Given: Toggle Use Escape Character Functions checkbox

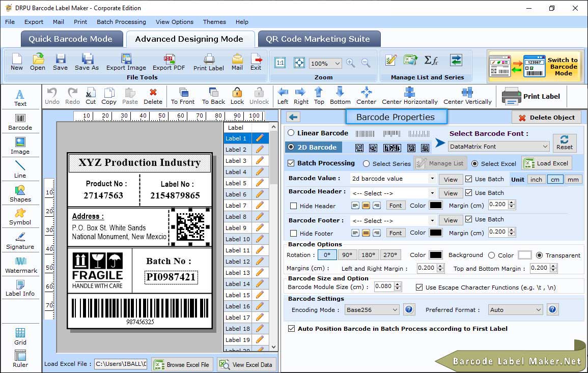Looking at the screenshot, I should 419,288.
